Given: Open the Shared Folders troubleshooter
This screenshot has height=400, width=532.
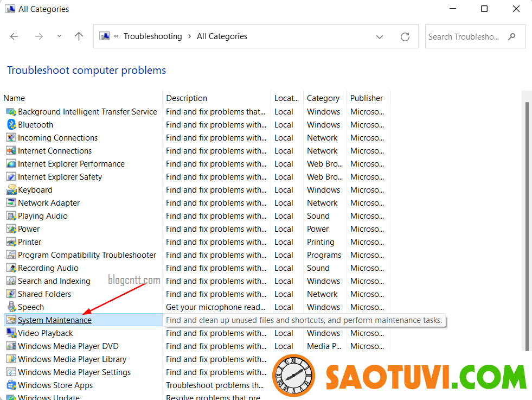Looking at the screenshot, I should pyautogui.click(x=44, y=294).
